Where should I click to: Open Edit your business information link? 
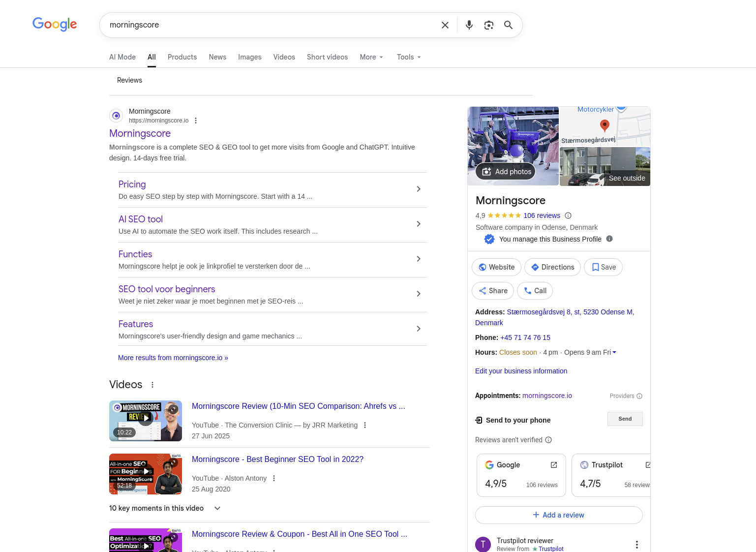[x=521, y=371]
